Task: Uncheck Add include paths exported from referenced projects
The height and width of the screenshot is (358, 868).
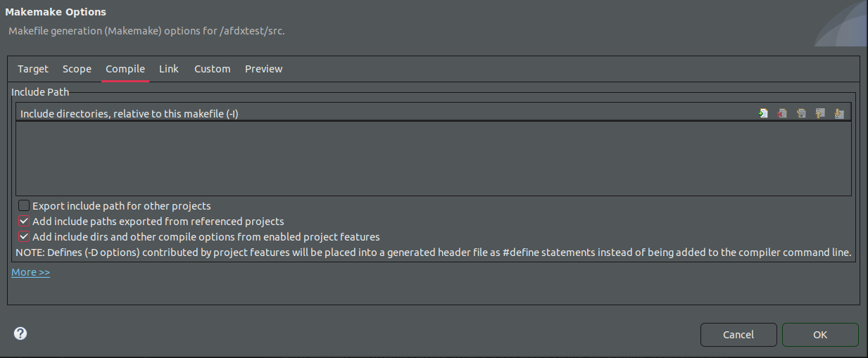Action: [24, 222]
